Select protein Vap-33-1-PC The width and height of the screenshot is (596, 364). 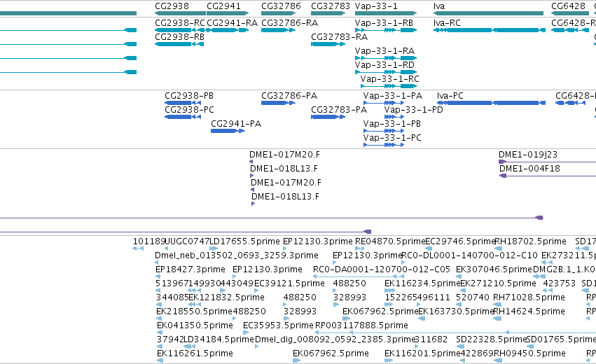pos(384,145)
